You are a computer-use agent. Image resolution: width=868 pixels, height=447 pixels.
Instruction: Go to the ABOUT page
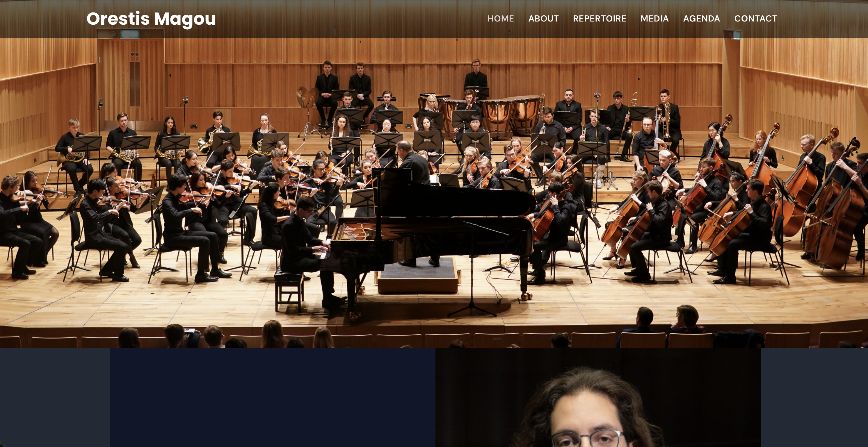pos(543,19)
